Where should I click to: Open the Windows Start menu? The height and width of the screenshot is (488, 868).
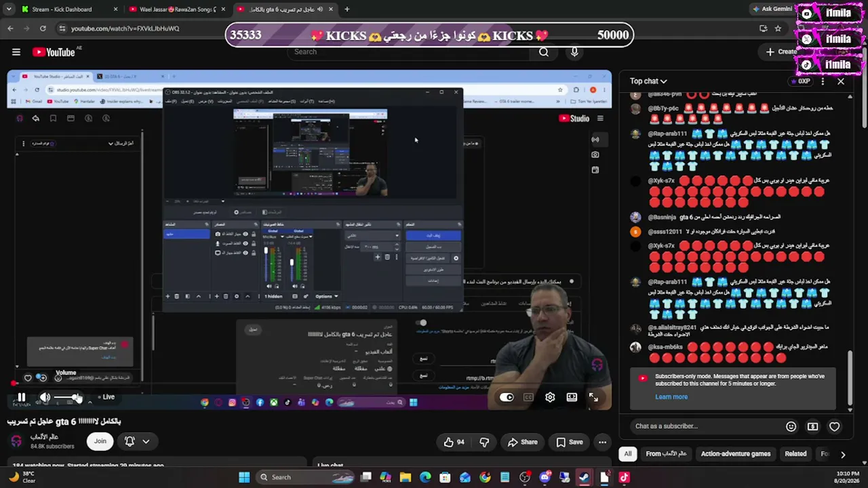[x=244, y=477]
